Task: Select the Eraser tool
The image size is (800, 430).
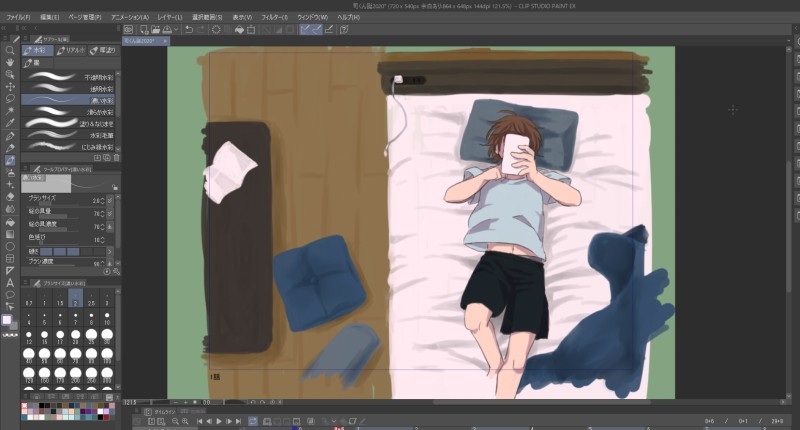Action: click(x=10, y=197)
